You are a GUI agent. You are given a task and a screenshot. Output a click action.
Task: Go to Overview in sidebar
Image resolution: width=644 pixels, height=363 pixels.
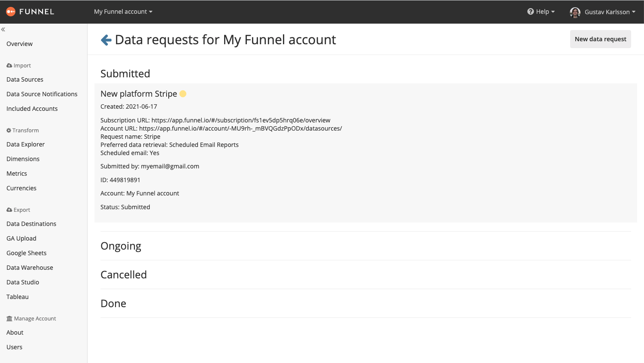tap(19, 44)
